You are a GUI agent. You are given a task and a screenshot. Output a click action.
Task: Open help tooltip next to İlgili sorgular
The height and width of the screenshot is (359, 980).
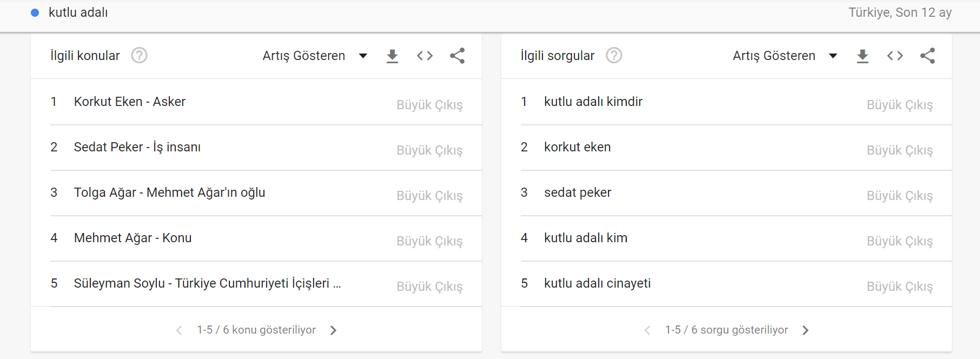pyautogui.click(x=614, y=56)
